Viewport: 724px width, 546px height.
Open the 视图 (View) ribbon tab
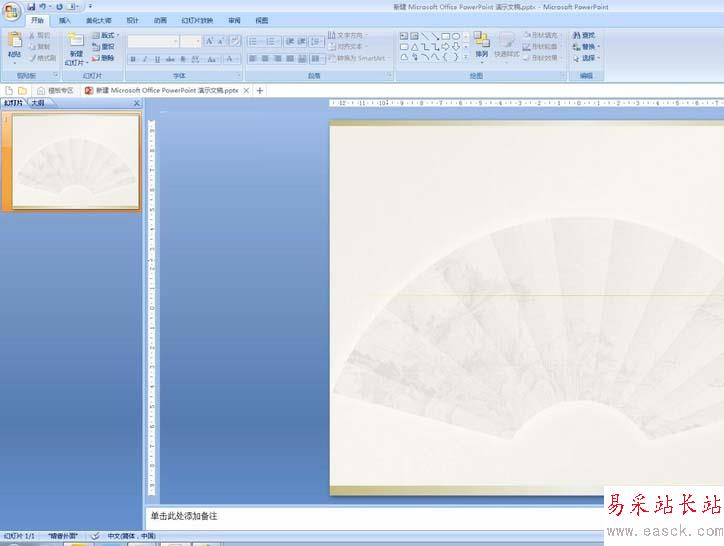coord(261,20)
